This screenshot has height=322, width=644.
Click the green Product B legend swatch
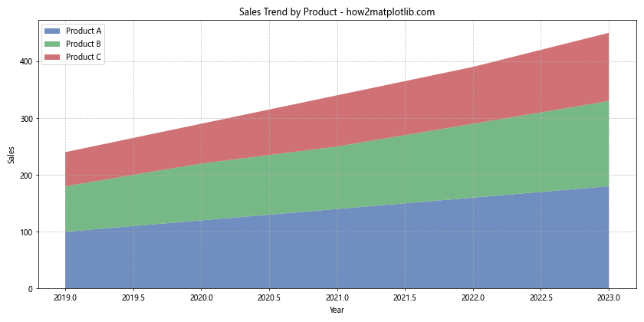click(x=53, y=44)
